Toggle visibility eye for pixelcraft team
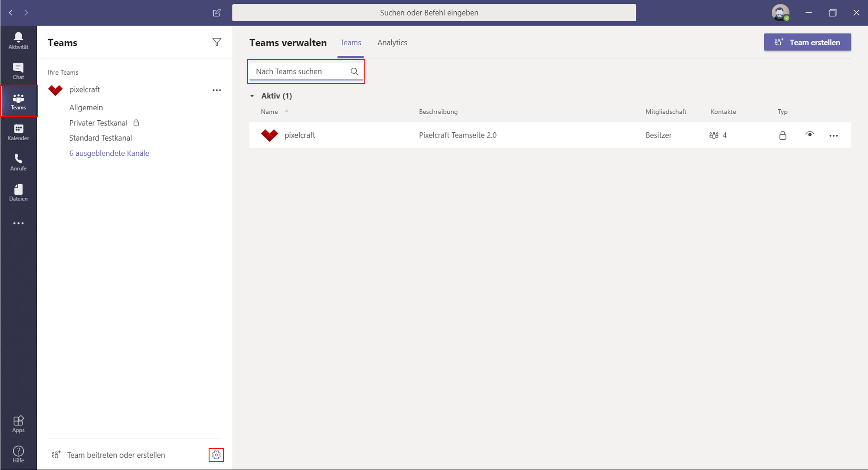Image resolution: width=868 pixels, height=470 pixels. 809,135
